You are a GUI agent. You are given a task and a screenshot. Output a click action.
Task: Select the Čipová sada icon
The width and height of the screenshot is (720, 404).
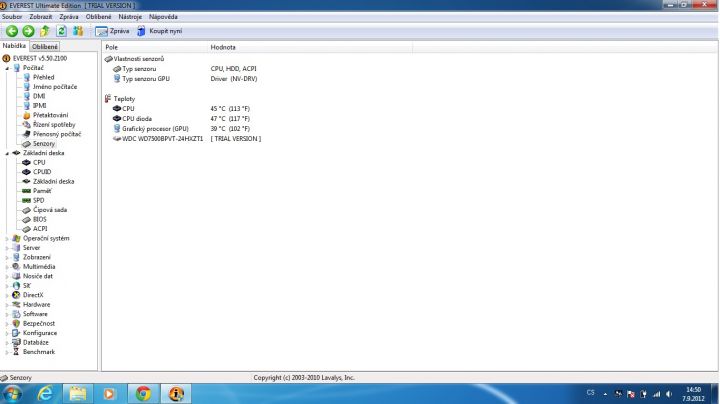pyautogui.click(x=27, y=210)
